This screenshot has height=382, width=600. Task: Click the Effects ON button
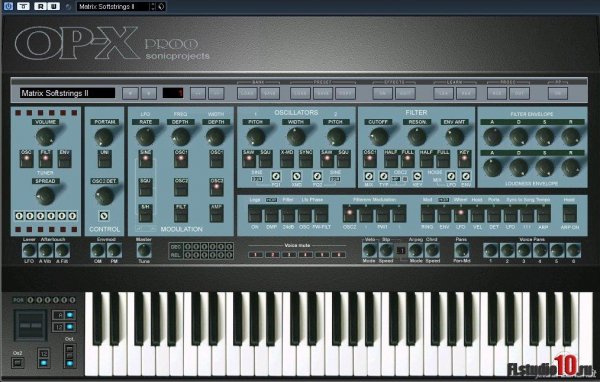coord(383,93)
